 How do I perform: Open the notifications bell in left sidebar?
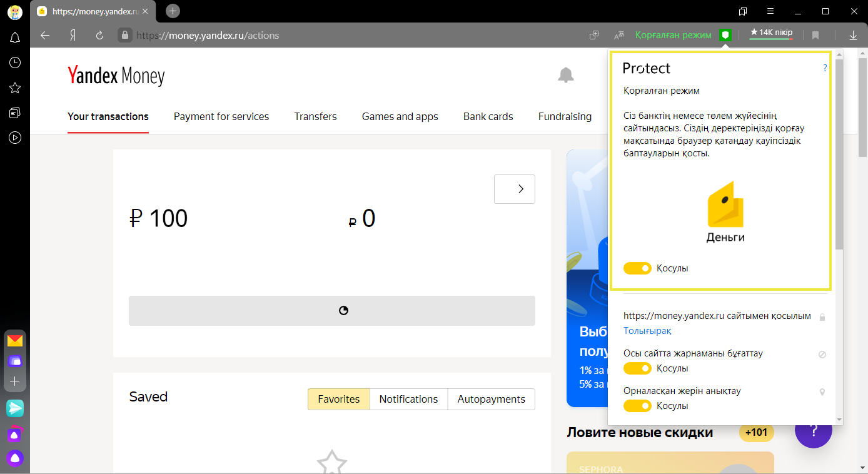[15, 38]
